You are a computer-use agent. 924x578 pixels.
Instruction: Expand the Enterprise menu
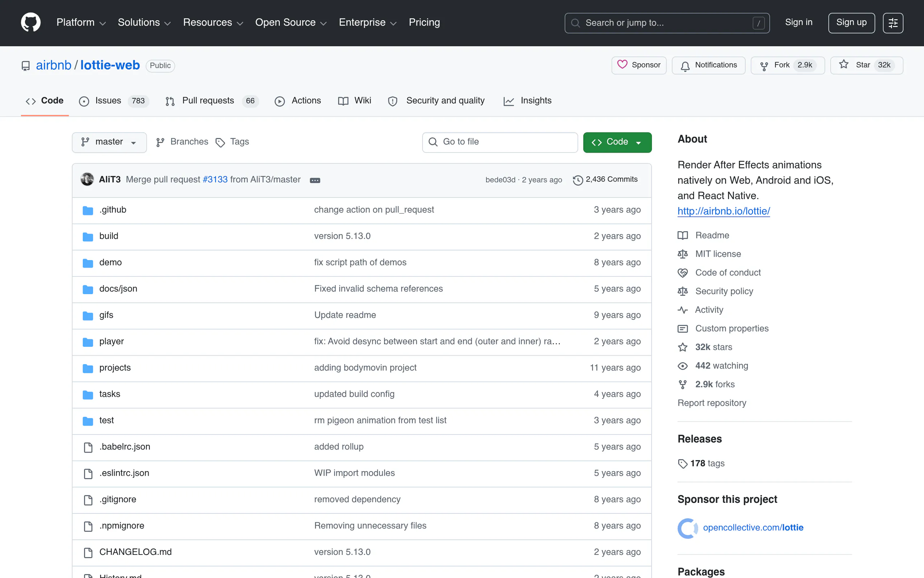368,22
